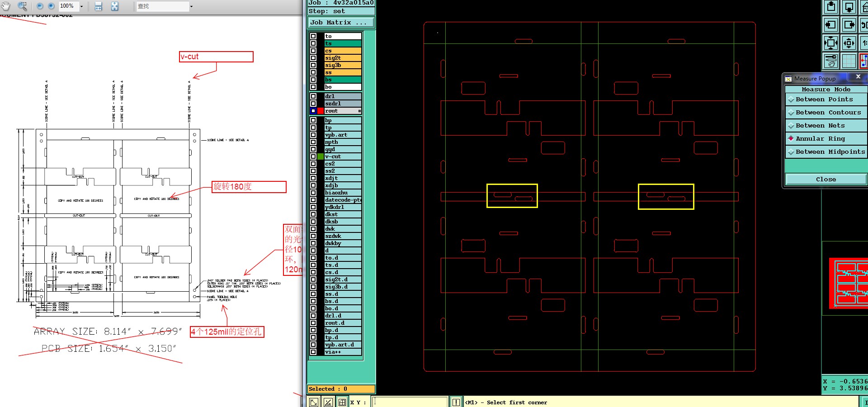Select Annular Ring measure mode
This screenshot has height=407, width=868.
[x=826, y=139]
